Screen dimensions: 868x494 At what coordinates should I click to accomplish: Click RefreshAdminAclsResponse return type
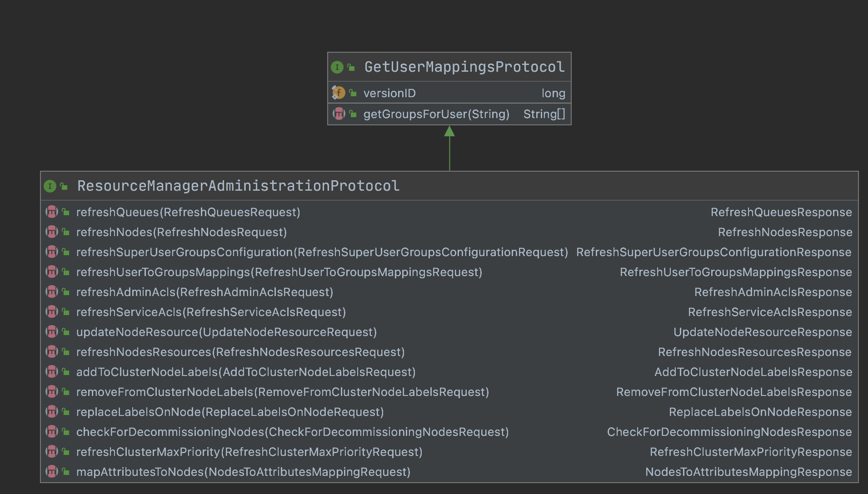click(x=773, y=292)
